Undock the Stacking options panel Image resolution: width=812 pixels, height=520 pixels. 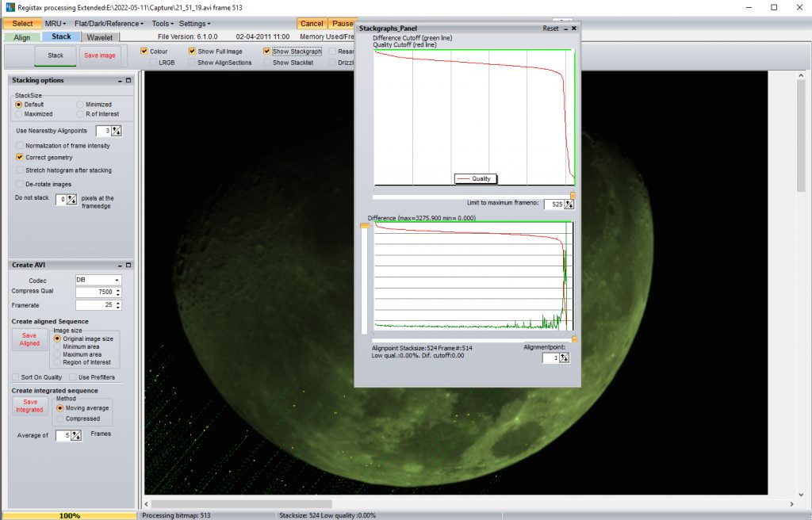[128, 81]
